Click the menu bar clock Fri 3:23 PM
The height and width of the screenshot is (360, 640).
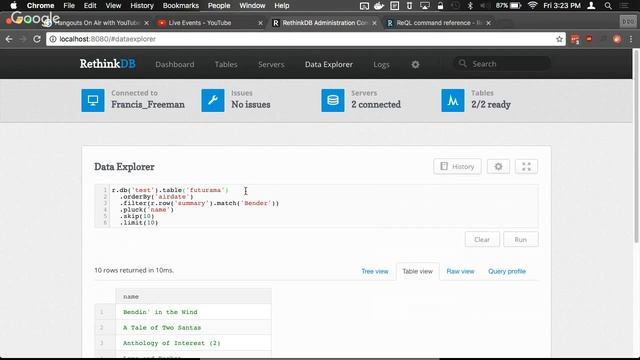(562, 6)
